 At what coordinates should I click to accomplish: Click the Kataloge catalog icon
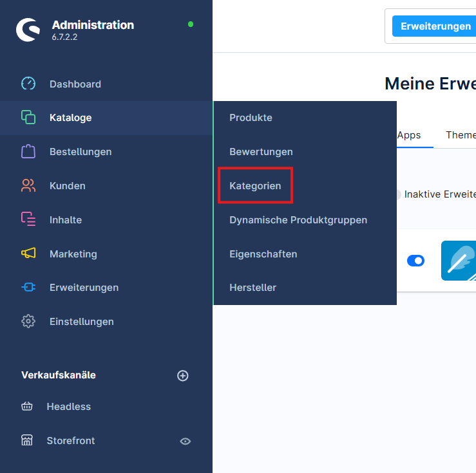click(x=28, y=118)
